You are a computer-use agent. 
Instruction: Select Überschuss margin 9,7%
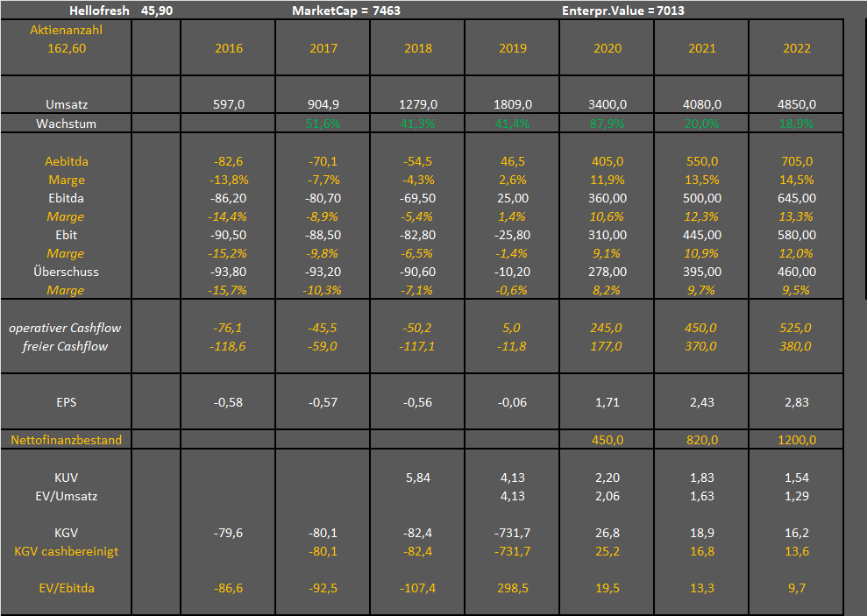[701, 290]
